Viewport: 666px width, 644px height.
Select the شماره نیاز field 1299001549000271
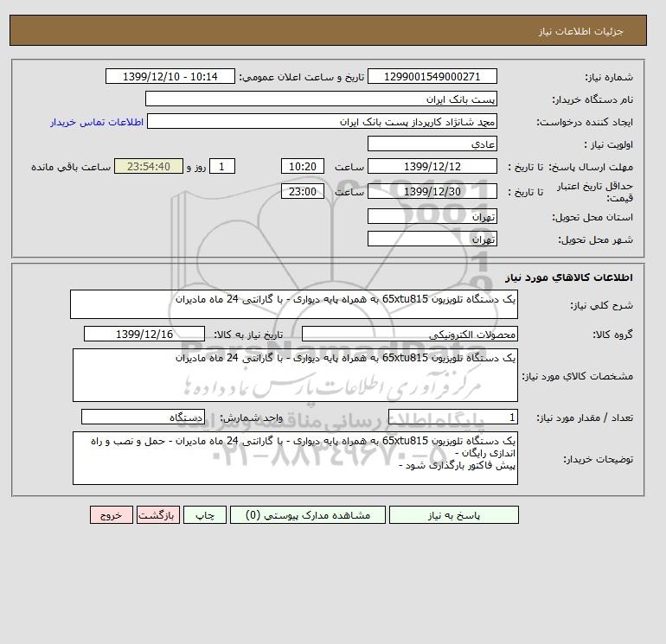coord(432,76)
